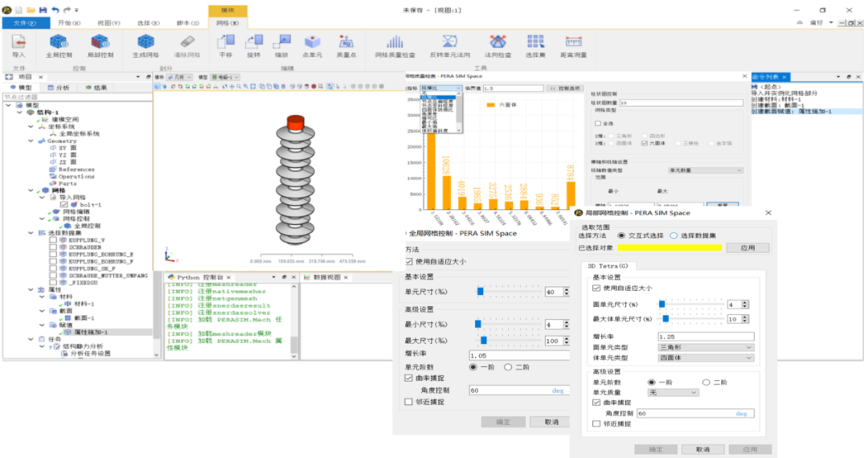Click 取消 in the local mesh control dialog
This screenshot has height=458, width=868.
pyautogui.click(x=702, y=449)
